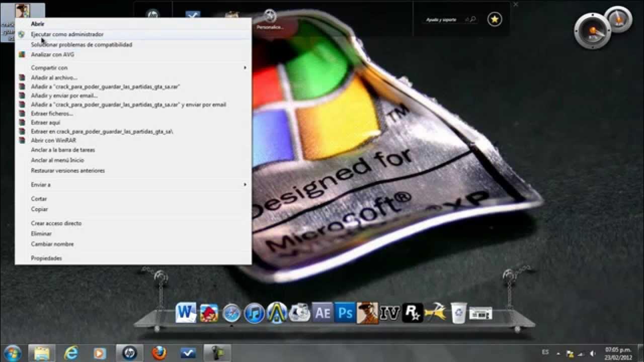This screenshot has width=644, height=362.
Task: Click the CPU meter gadget
Action: point(593,31)
